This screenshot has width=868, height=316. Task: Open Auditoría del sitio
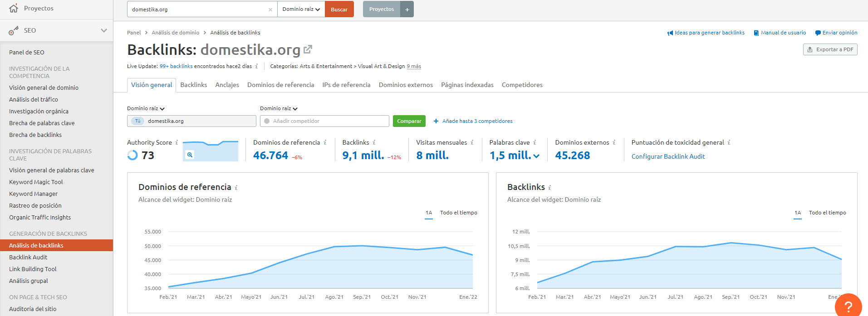(x=33, y=309)
